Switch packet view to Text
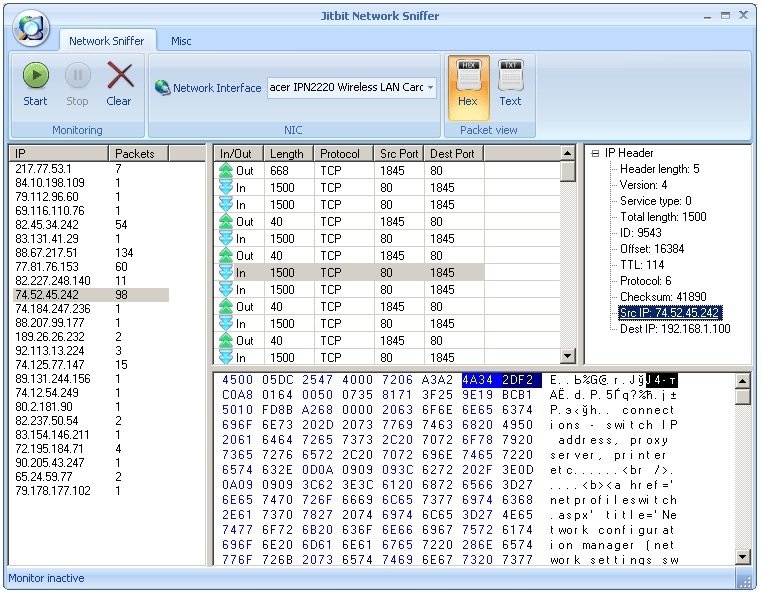Screen dimensions: 762x594 (x=510, y=85)
